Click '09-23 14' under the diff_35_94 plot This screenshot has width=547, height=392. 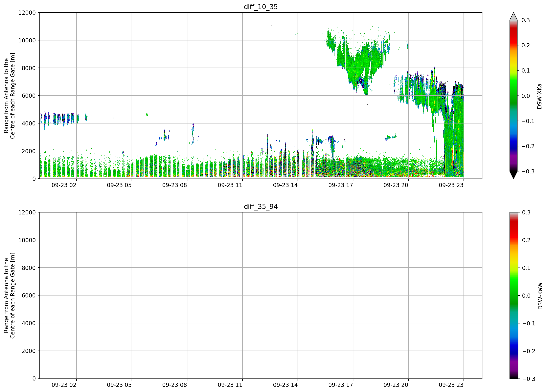click(x=285, y=385)
